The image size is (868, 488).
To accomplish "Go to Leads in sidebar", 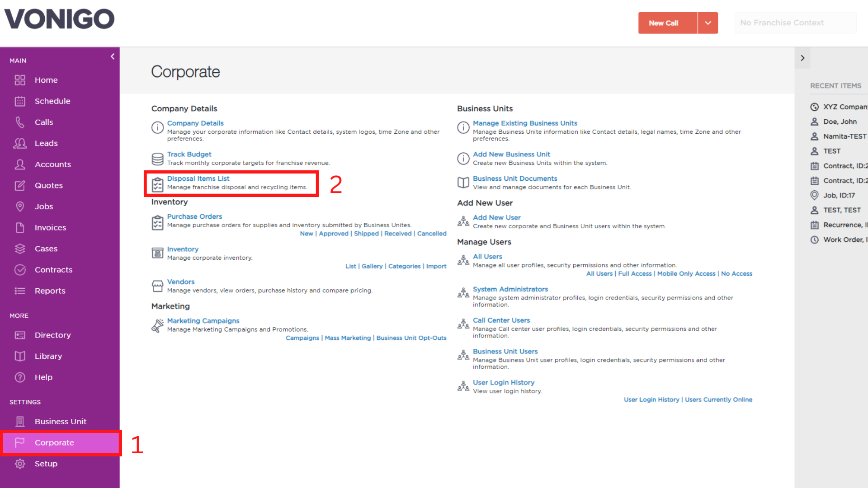I will (x=46, y=143).
